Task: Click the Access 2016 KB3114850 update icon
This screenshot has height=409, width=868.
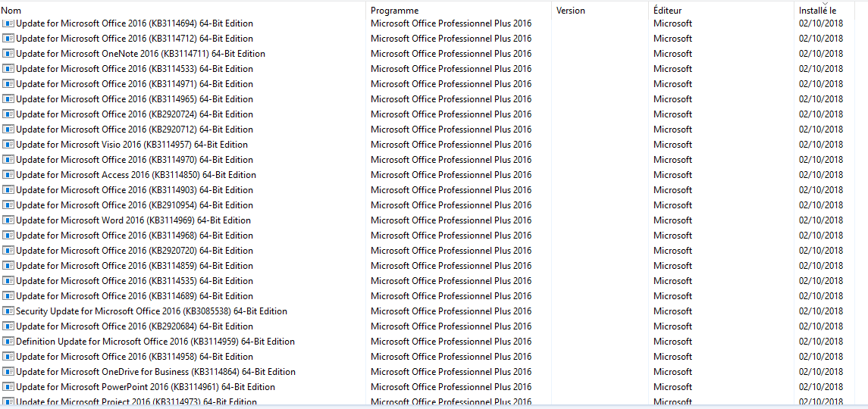Action: point(8,174)
